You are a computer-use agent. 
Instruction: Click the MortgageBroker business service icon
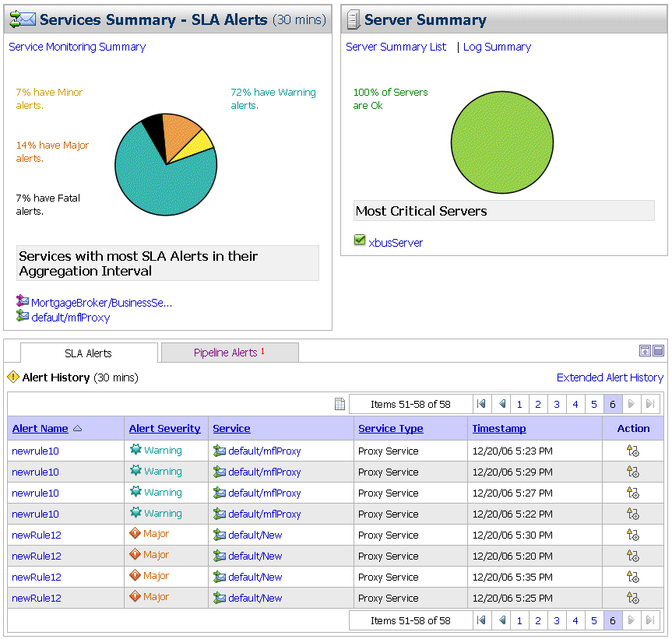pos(23,301)
